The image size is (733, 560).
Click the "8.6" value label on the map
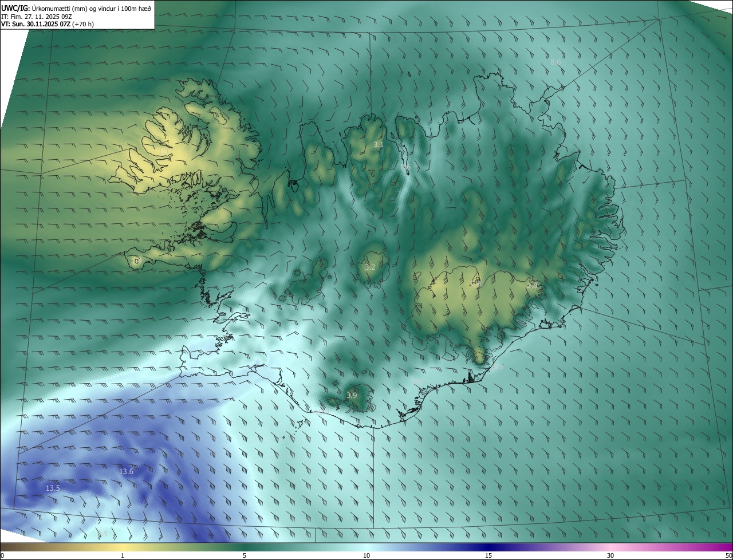[x=405, y=167]
